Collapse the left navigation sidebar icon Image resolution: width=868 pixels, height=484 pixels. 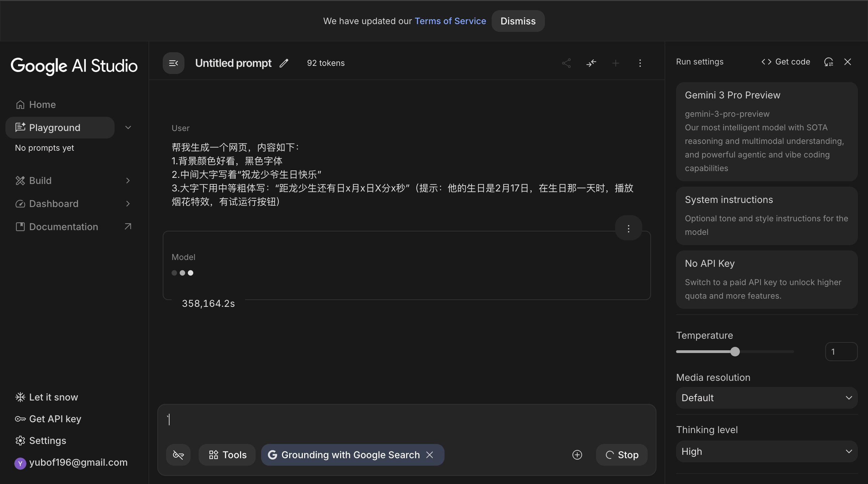coord(173,63)
